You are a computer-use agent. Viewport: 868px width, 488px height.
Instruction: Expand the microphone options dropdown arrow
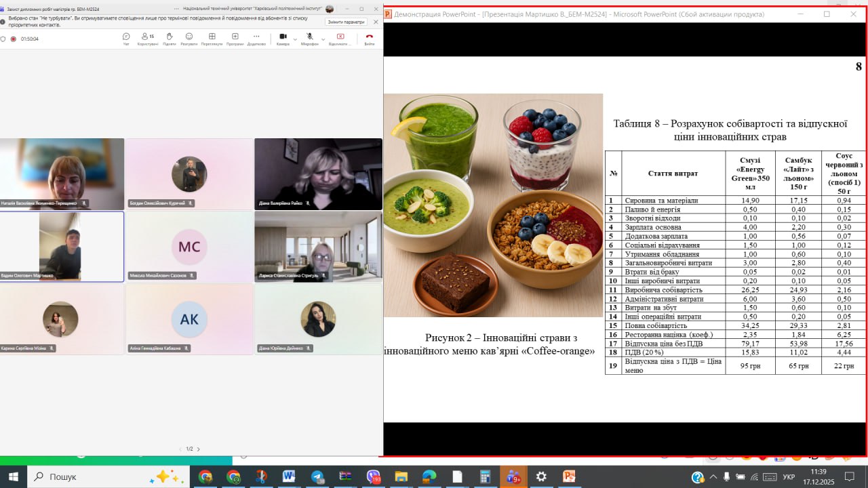321,39
